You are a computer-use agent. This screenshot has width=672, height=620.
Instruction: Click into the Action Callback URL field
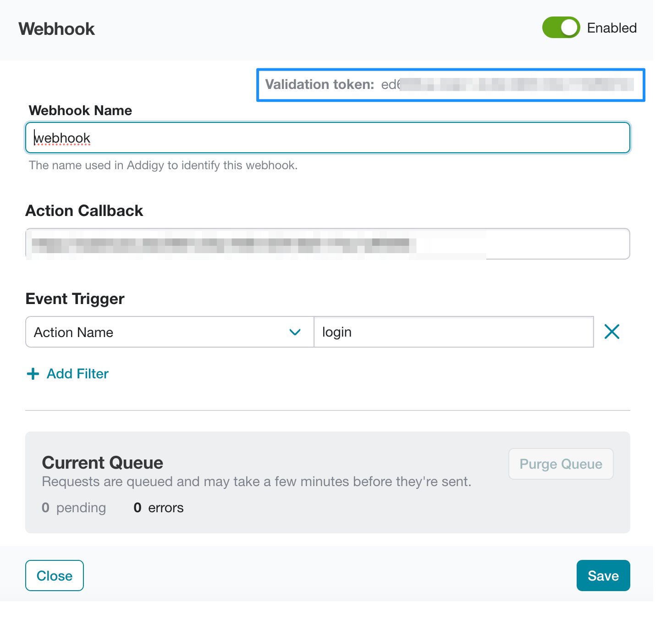(328, 244)
